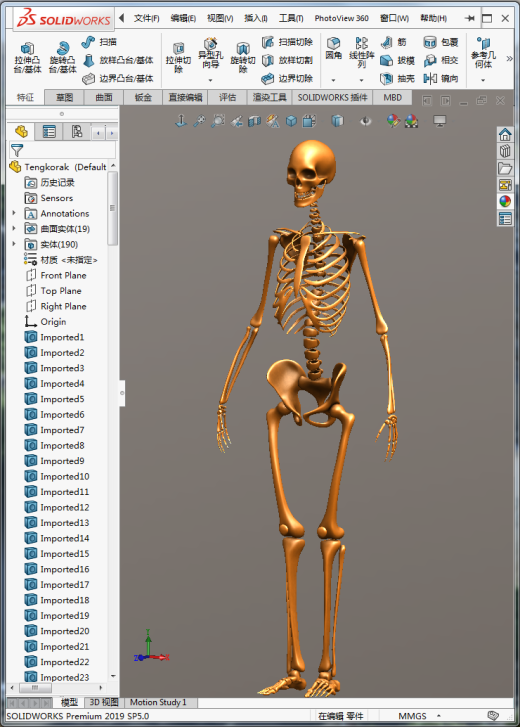Open the Linear Pattern (线性阵列) dropdown arrow
Viewport: 520px width, 727px height.
click(361, 80)
